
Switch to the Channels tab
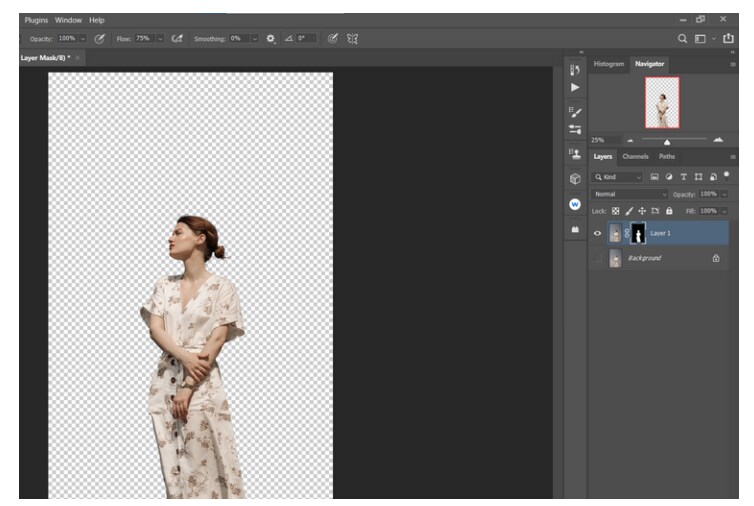[635, 156]
